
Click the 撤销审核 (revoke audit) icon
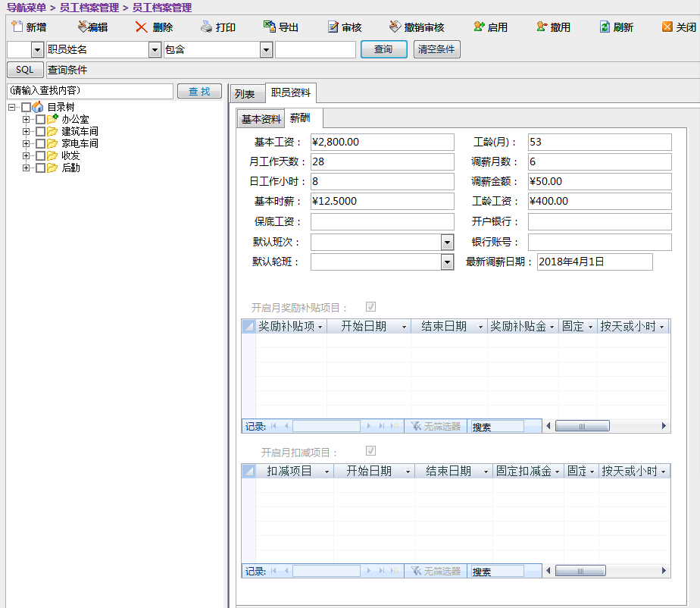[x=395, y=27]
